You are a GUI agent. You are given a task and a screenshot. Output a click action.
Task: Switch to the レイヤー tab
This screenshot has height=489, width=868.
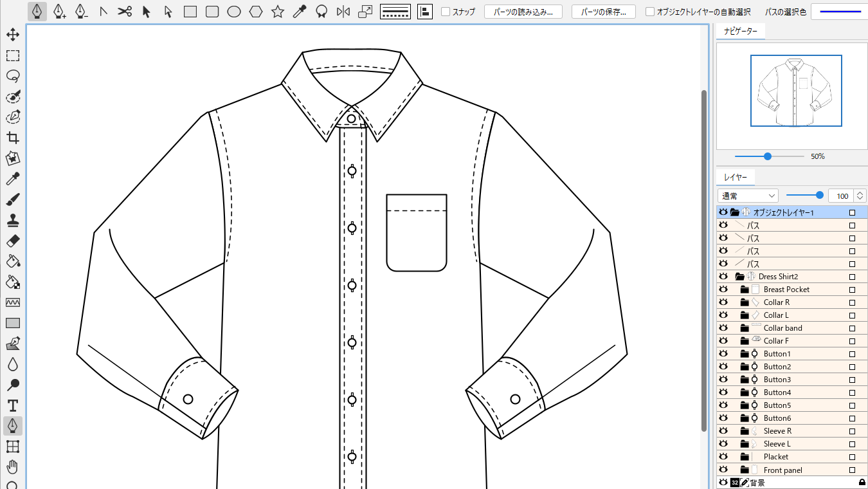736,178
